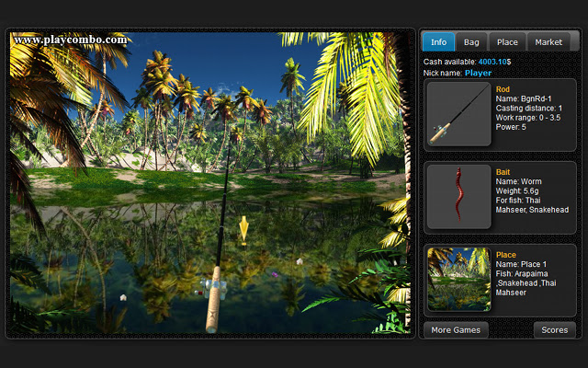The width and height of the screenshot is (588, 368).
Task: Click the Name: Place 1 text
Action: 521,264
